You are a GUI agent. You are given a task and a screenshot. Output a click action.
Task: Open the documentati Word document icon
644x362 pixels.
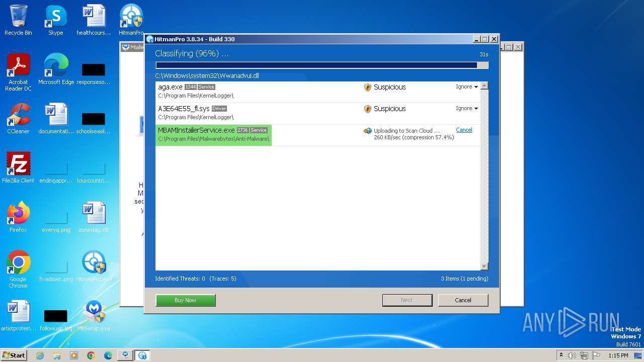[56, 119]
